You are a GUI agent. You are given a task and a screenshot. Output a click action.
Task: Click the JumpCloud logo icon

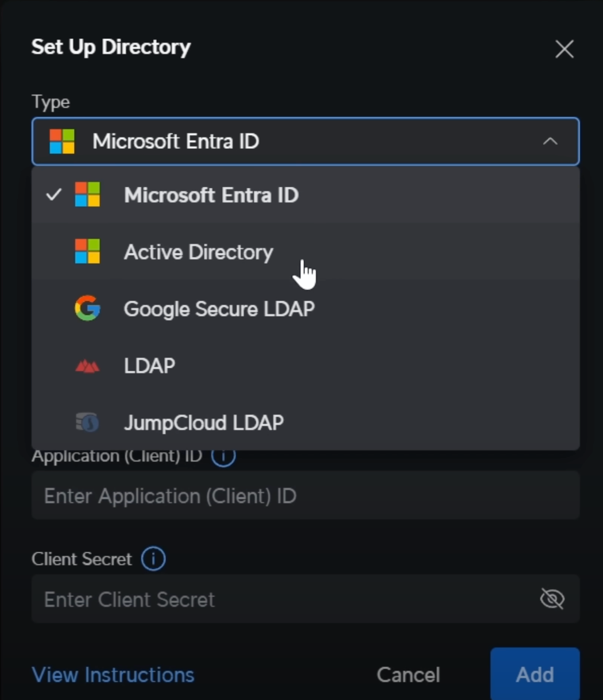point(87,423)
